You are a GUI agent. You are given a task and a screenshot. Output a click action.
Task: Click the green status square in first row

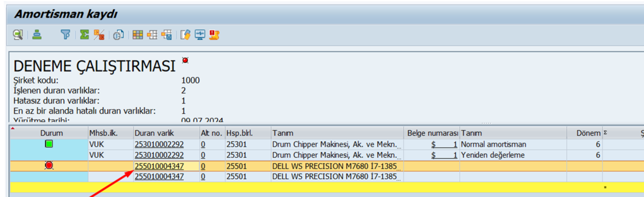49,144
